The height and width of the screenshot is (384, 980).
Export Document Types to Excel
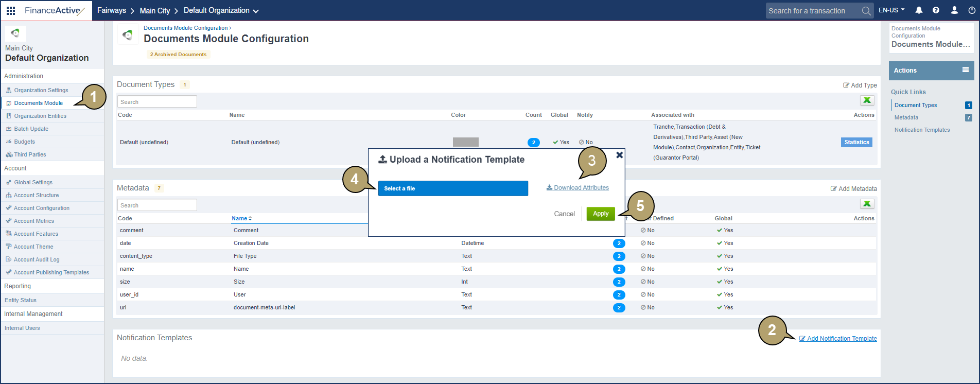pos(867,101)
